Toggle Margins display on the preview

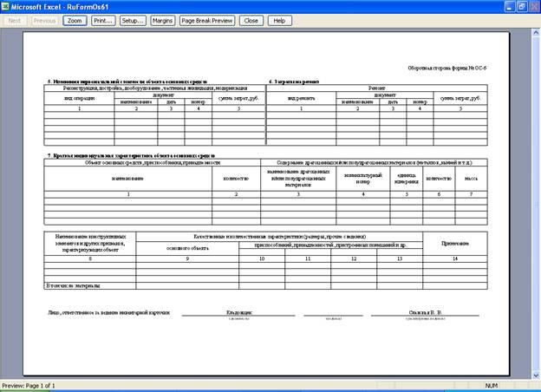tap(162, 20)
